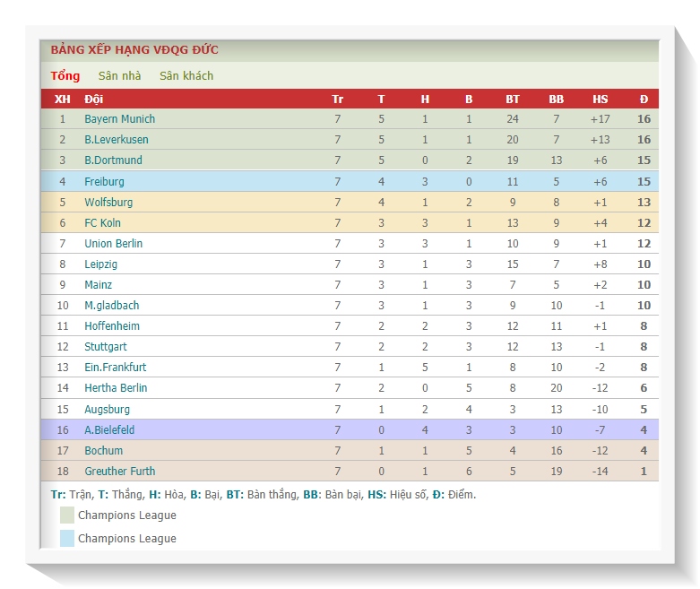Click the Greuther Furth team name

pyautogui.click(x=119, y=472)
